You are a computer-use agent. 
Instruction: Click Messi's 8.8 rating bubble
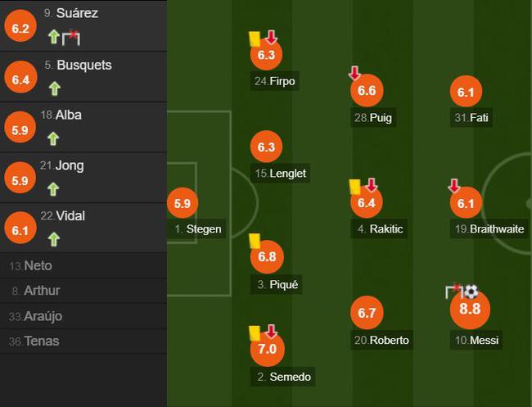[470, 310]
